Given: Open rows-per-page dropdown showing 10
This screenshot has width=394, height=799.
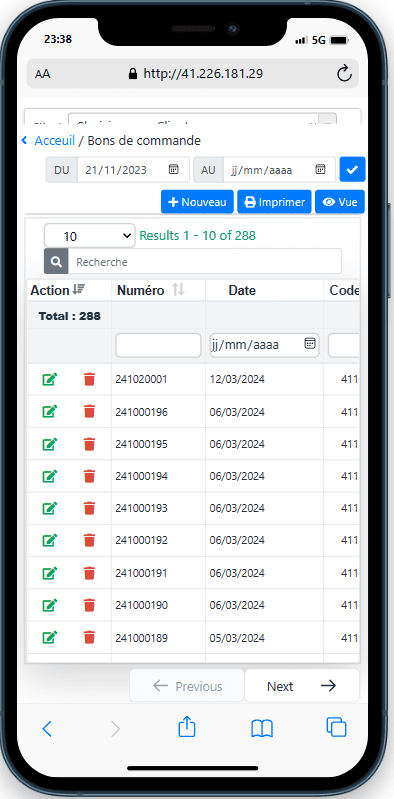Looking at the screenshot, I should (x=90, y=236).
